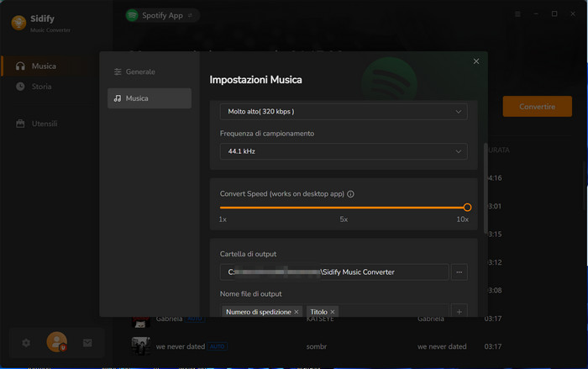Click the Convertire button
The width and height of the screenshot is (588, 369).
(537, 107)
